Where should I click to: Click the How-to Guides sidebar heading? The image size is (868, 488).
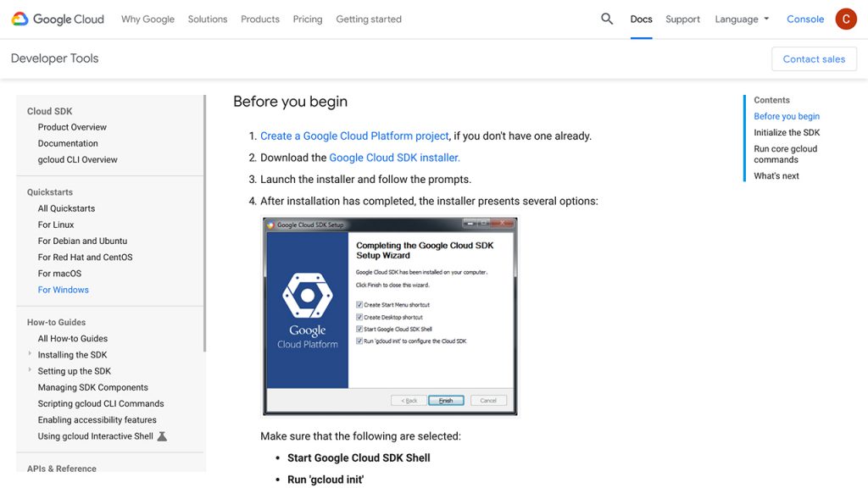tap(57, 322)
